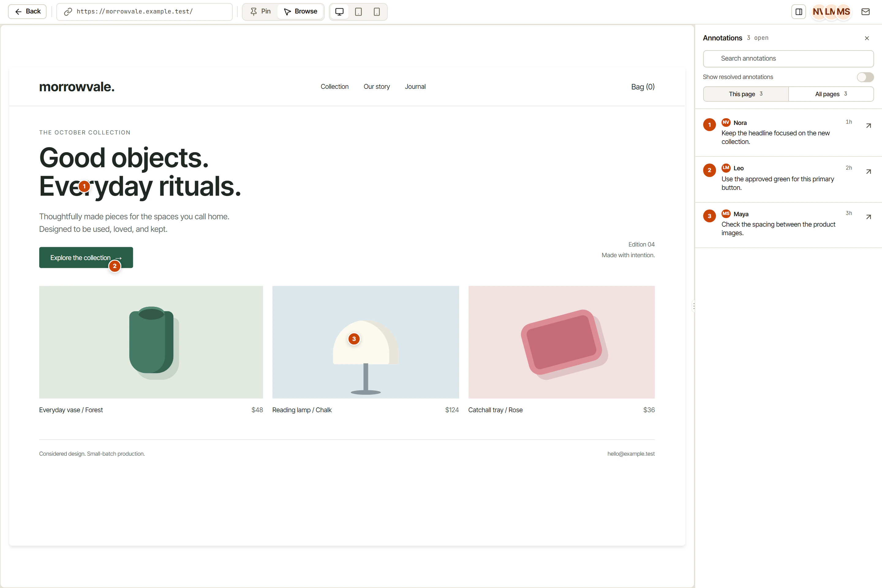Switch to Pin mode
The width and height of the screenshot is (882, 588).
(261, 12)
